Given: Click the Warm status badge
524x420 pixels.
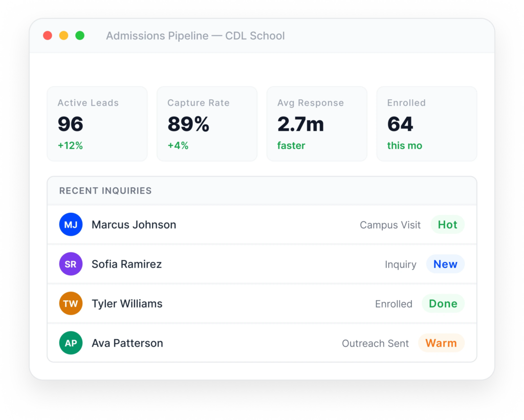Looking at the screenshot, I should [441, 343].
